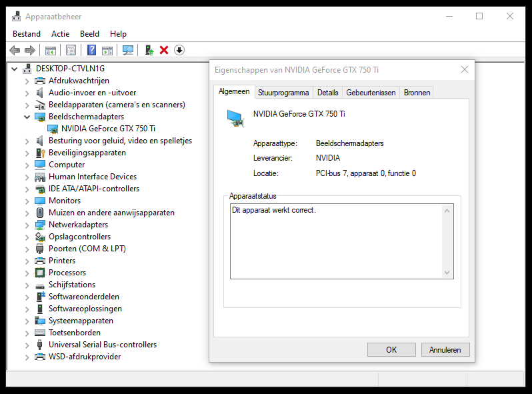This screenshot has width=532, height=394.
Task: Click the Netwerkadapters icon
Action: 40,225
